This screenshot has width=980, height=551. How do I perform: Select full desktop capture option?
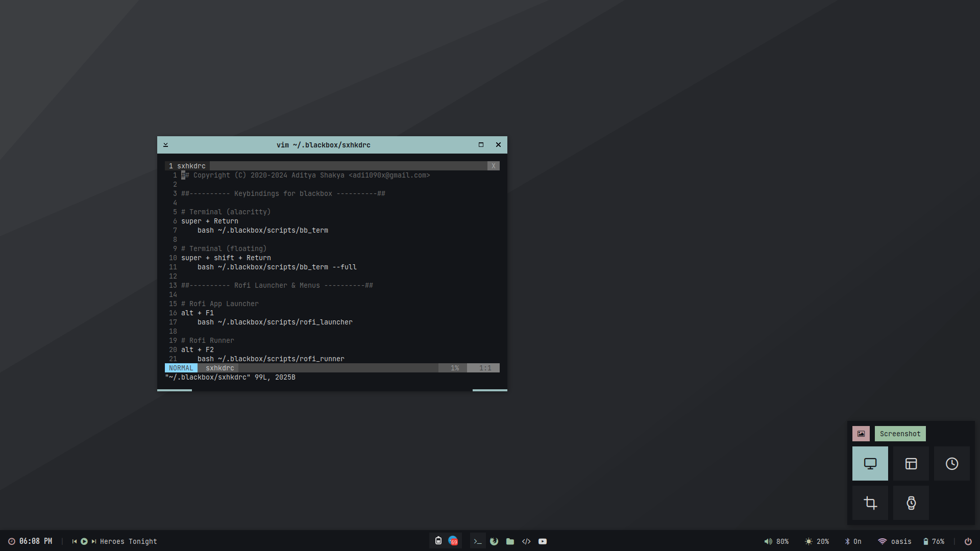click(870, 463)
